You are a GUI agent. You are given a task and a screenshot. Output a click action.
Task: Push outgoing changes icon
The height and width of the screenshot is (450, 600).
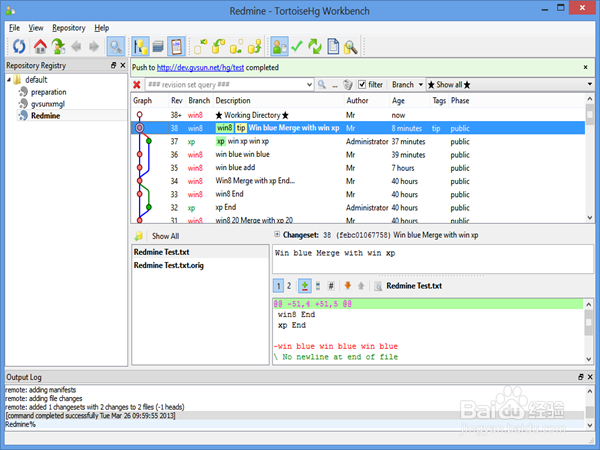[254, 47]
